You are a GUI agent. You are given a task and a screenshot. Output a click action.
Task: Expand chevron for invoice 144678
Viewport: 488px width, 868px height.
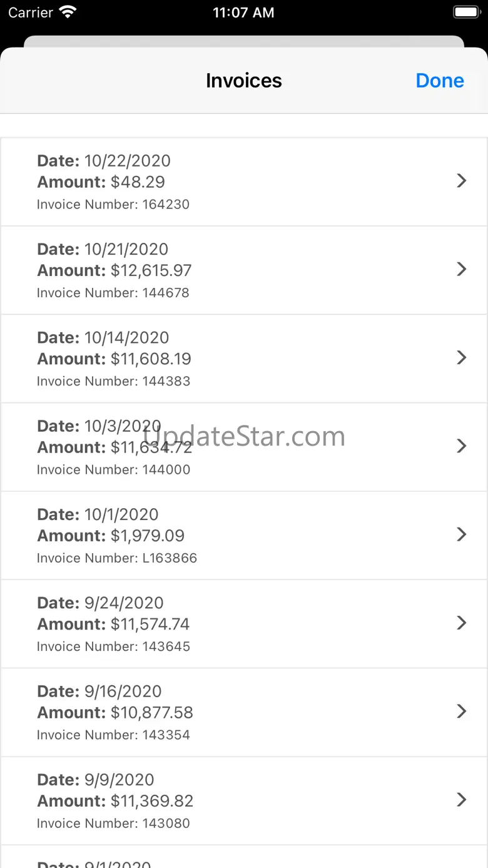tap(462, 269)
